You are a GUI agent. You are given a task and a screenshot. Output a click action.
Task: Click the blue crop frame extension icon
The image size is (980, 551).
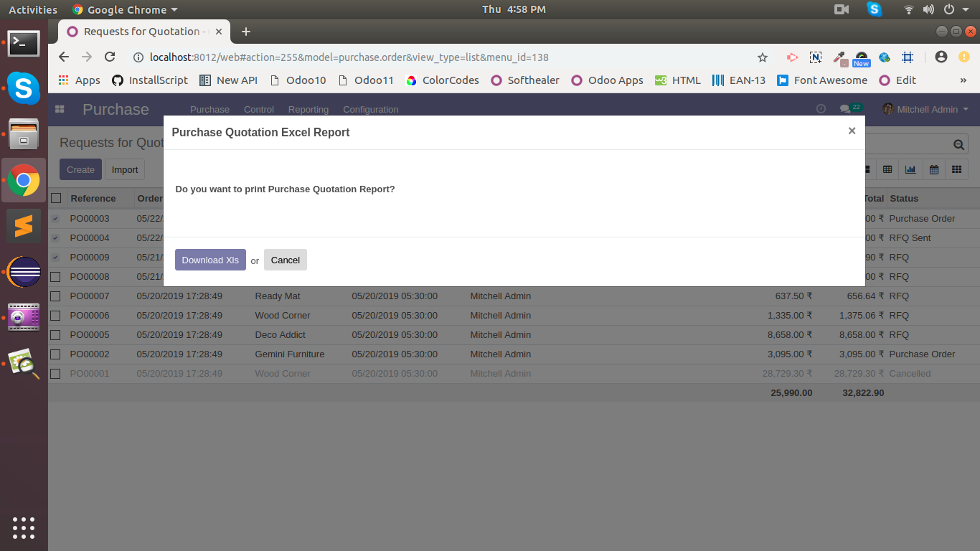pyautogui.click(x=908, y=57)
